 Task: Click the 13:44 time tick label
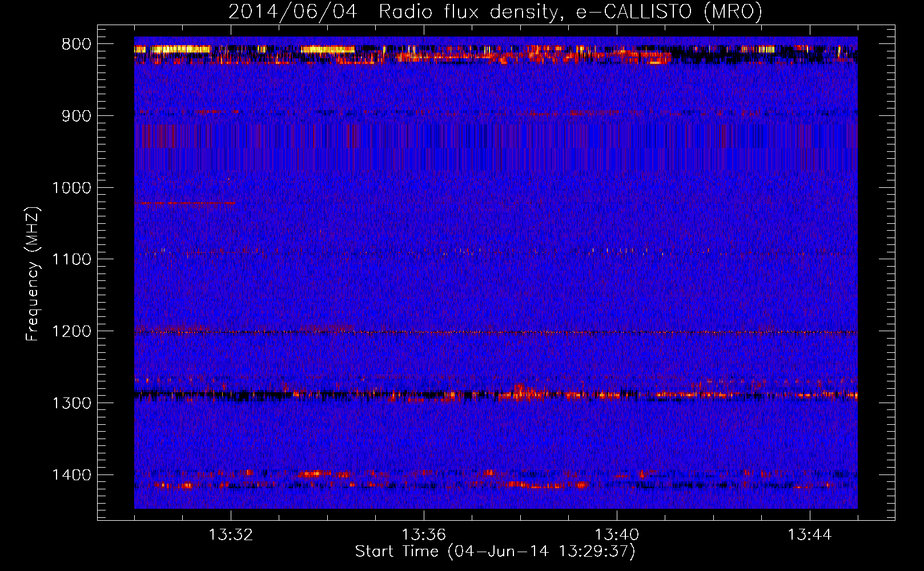point(810,535)
